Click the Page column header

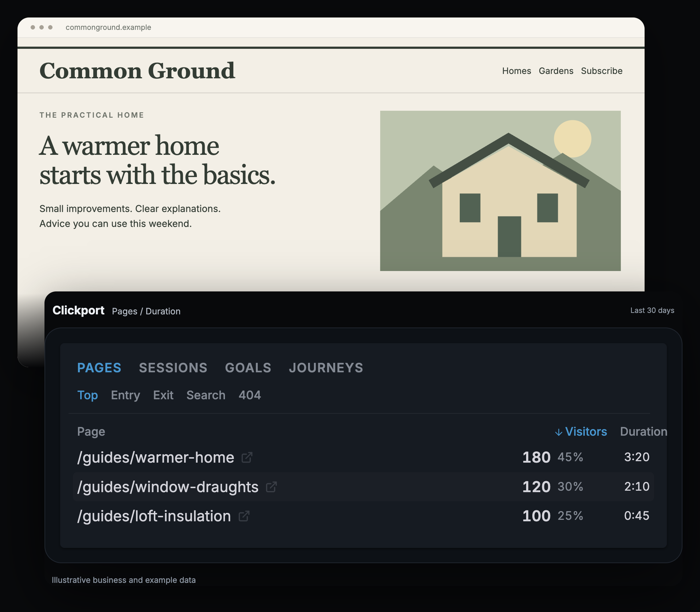[91, 432]
